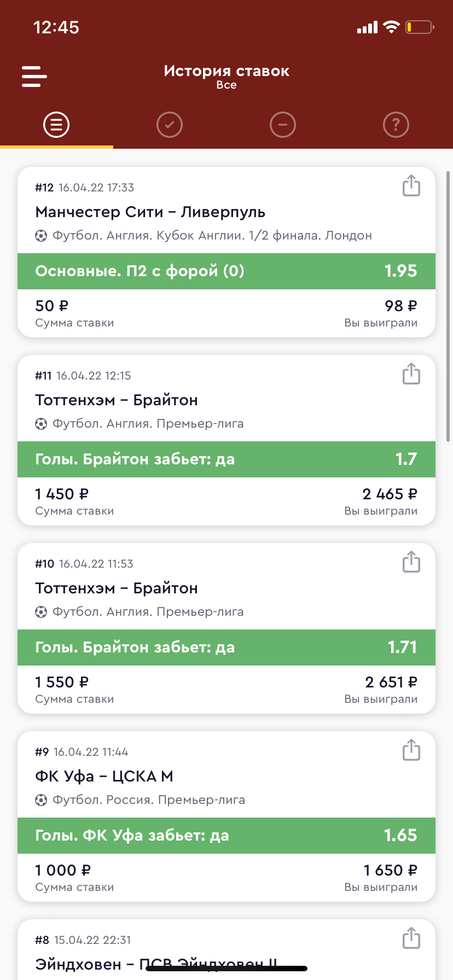453x980 pixels.
Task: Share bet #12 Манчестер Сити – Ливерпуль
Action: (x=411, y=186)
